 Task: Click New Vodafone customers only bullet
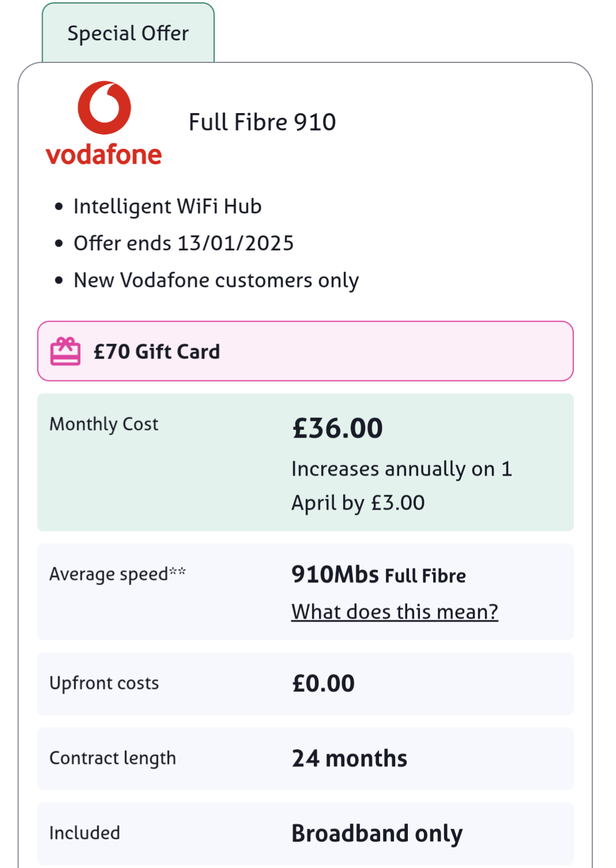coord(216,280)
